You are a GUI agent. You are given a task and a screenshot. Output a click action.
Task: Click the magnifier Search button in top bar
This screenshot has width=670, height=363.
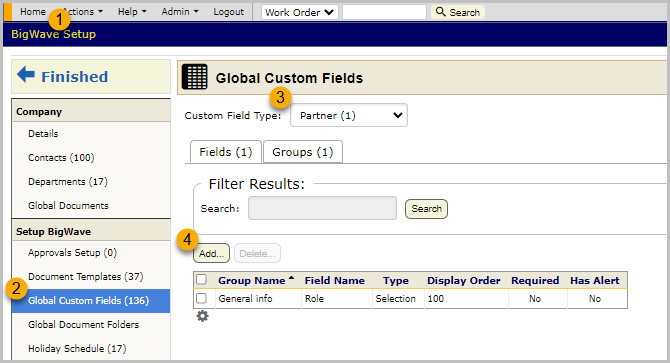coord(458,12)
